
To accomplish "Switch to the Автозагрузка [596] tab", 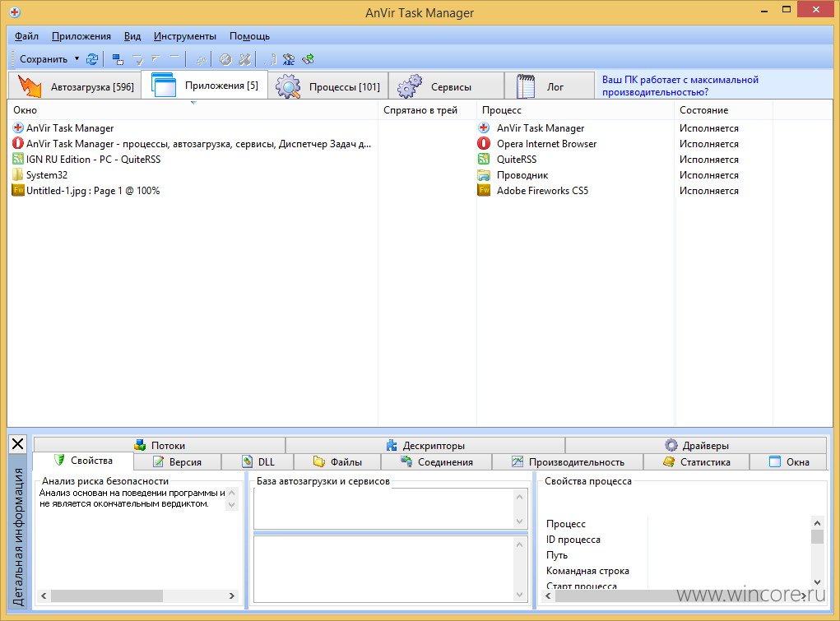I will (75, 86).
